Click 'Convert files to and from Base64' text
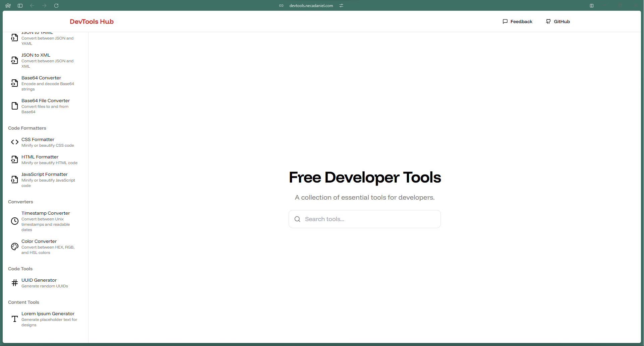 click(x=45, y=109)
